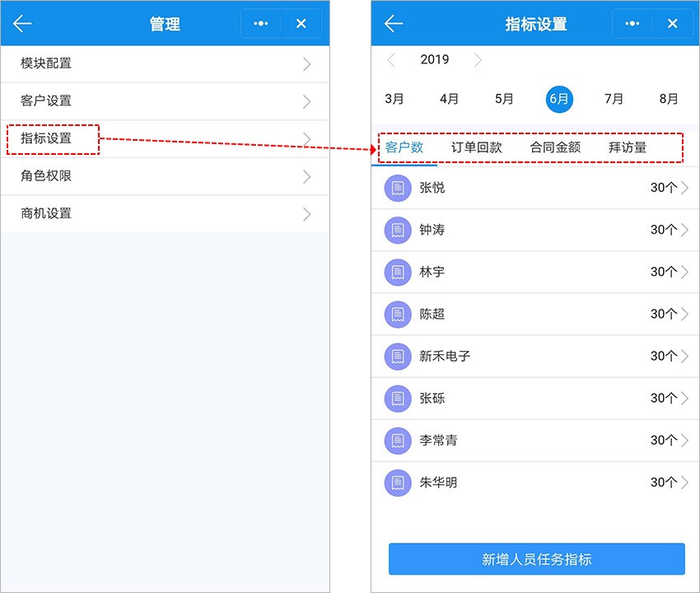Go to next year after 2019

pyautogui.click(x=478, y=60)
